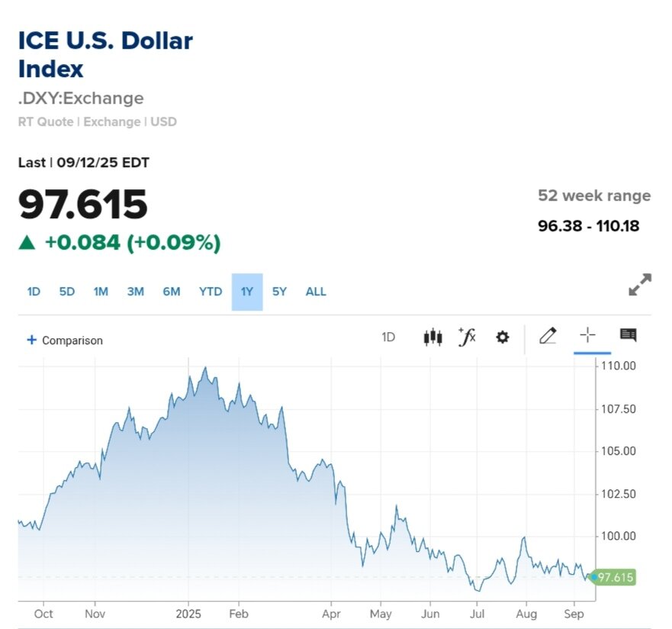Open chart settings gear

502,337
